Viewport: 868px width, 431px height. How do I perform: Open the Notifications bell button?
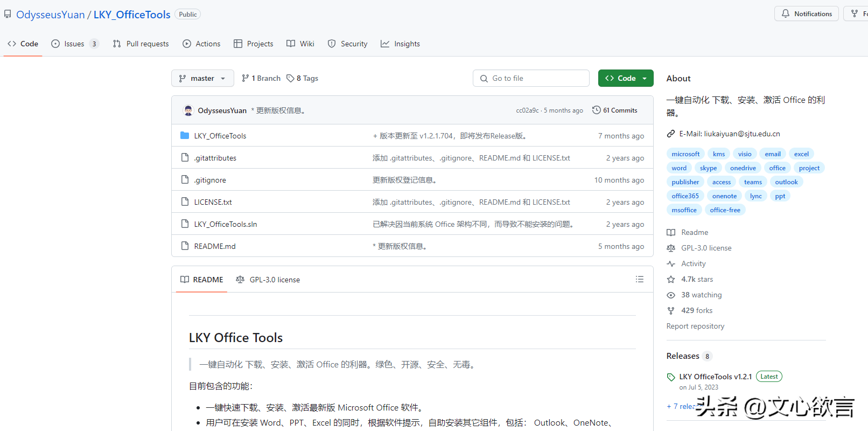point(806,13)
